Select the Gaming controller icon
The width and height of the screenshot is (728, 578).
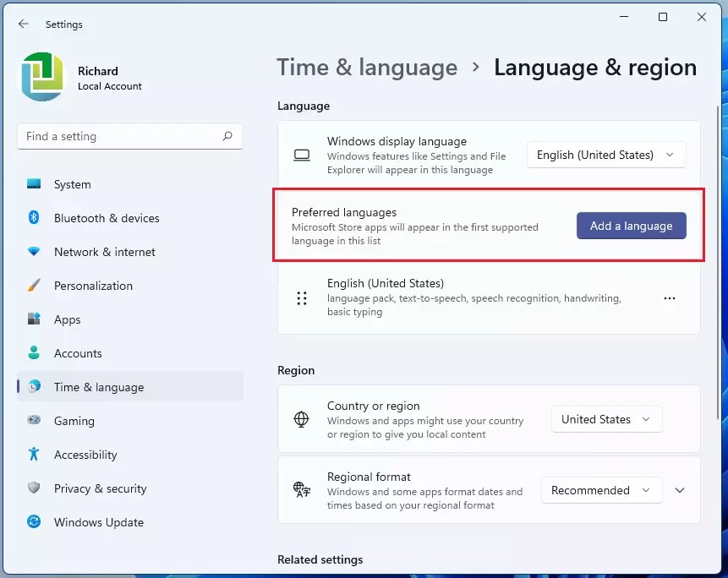point(34,421)
